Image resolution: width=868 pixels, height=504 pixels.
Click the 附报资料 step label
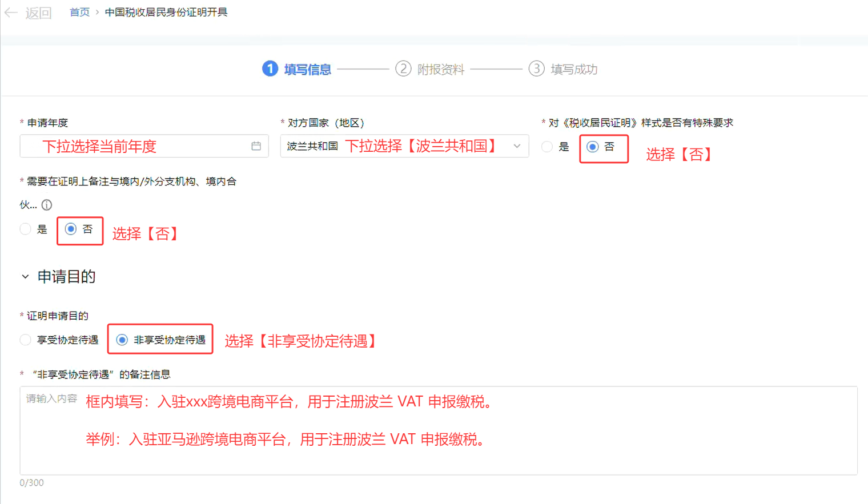click(x=441, y=70)
